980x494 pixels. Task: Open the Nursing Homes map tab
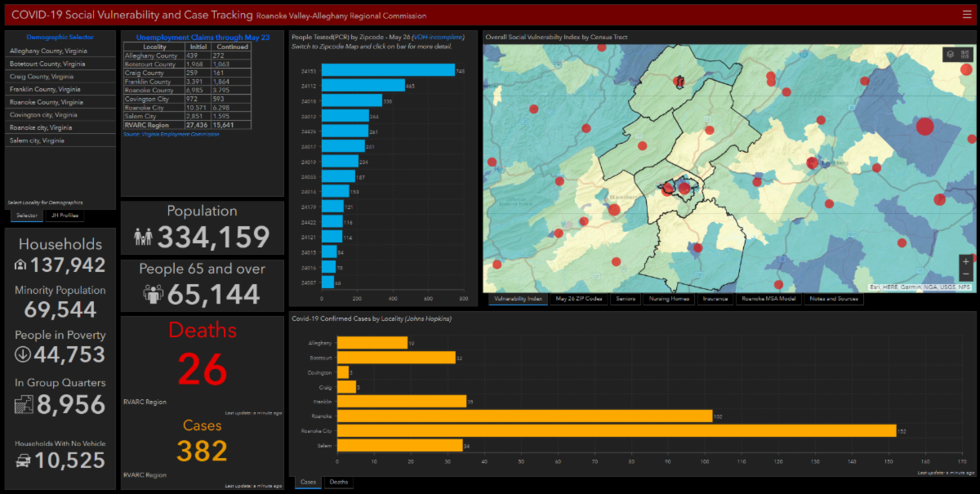point(667,299)
